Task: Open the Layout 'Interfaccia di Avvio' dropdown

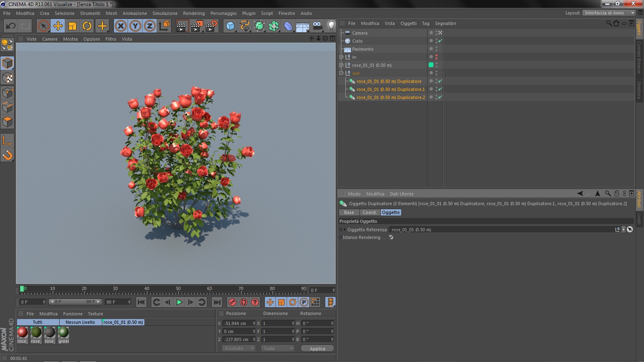Action: [x=609, y=13]
